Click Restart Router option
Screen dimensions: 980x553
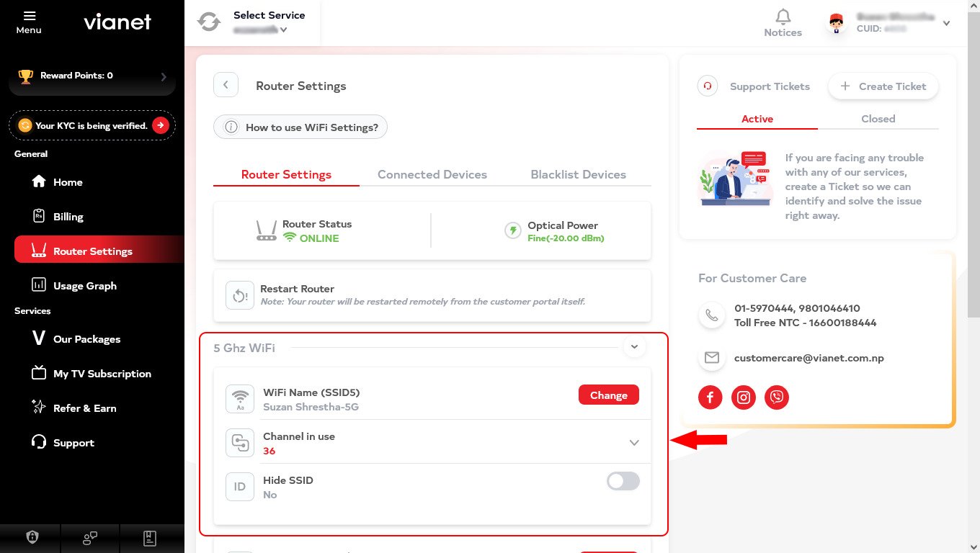(x=432, y=295)
